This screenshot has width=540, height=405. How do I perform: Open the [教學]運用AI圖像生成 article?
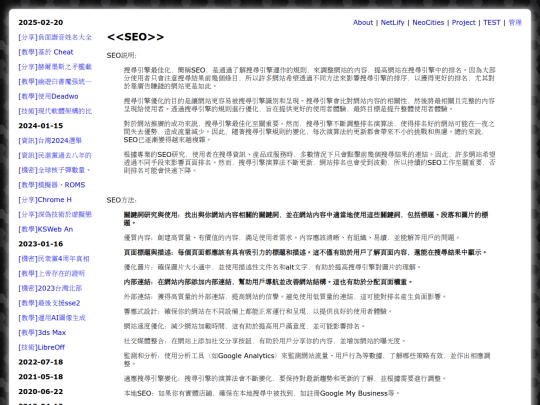tap(52, 318)
